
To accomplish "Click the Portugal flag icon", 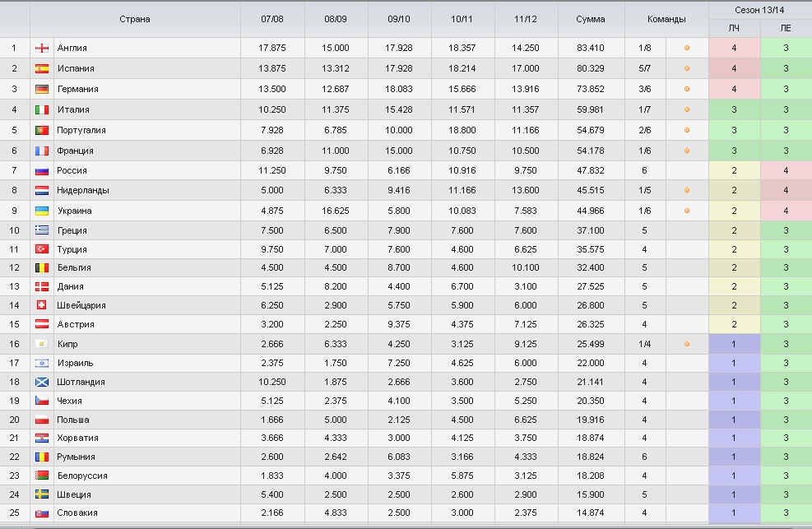I will point(41,131).
